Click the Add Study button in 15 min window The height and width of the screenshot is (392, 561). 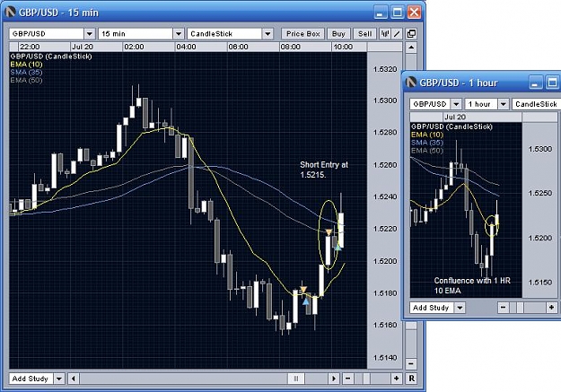[x=31, y=379]
